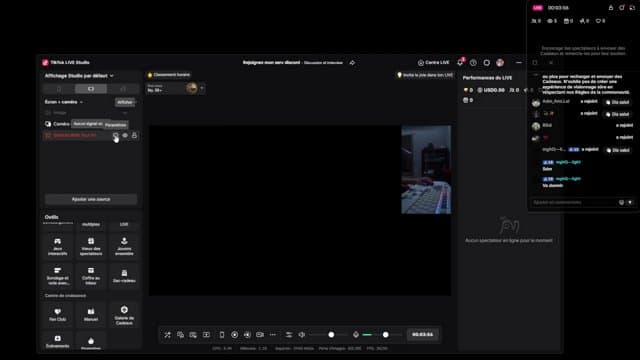Open the 'Coffre au trésor' tool
The image size is (640, 360).
click(x=91, y=276)
